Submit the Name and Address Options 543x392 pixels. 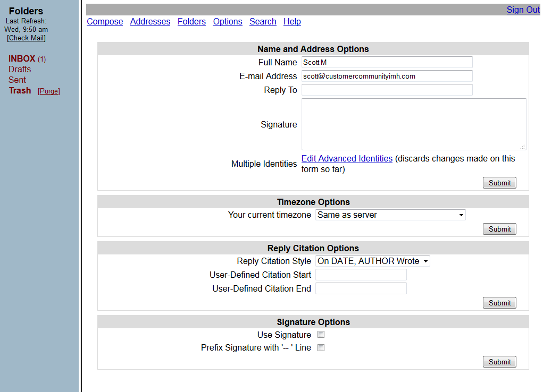[x=499, y=183]
